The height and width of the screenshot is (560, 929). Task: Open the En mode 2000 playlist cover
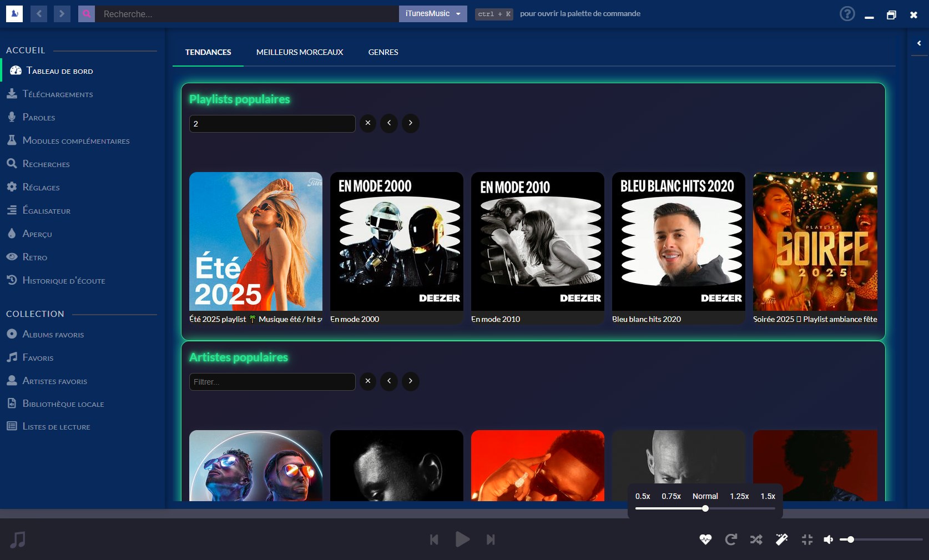(397, 241)
